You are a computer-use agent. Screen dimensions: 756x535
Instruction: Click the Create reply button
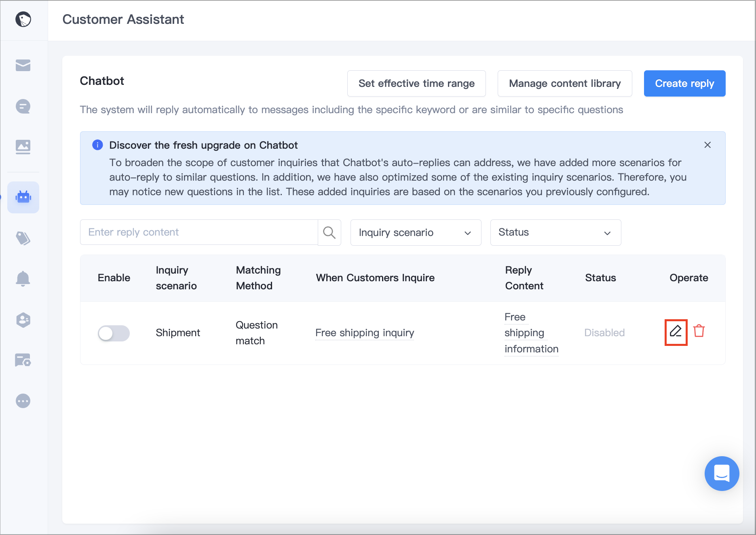684,83
